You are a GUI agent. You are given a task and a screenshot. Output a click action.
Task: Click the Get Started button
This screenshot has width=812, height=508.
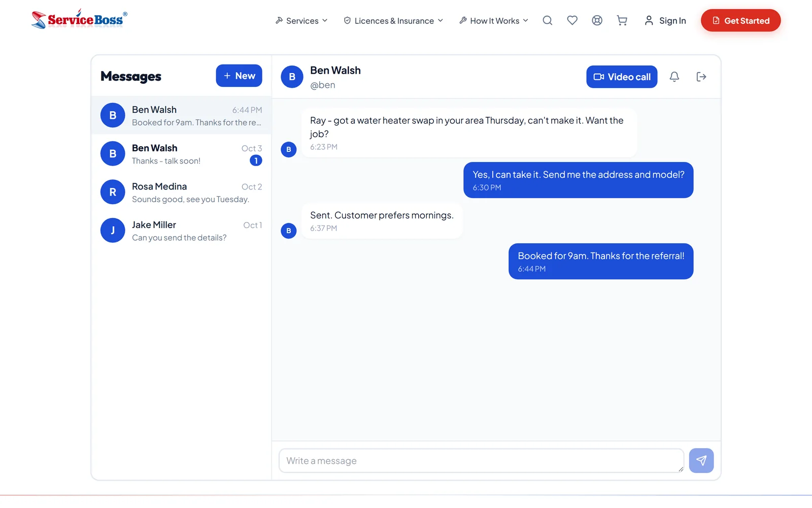[741, 20]
